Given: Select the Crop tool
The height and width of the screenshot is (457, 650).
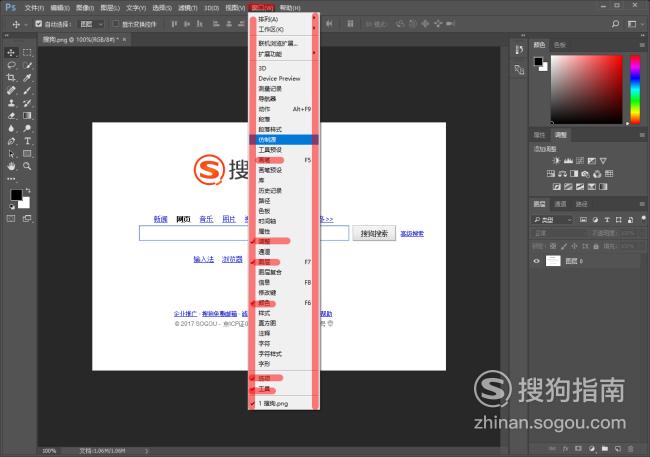Looking at the screenshot, I should tap(11, 78).
